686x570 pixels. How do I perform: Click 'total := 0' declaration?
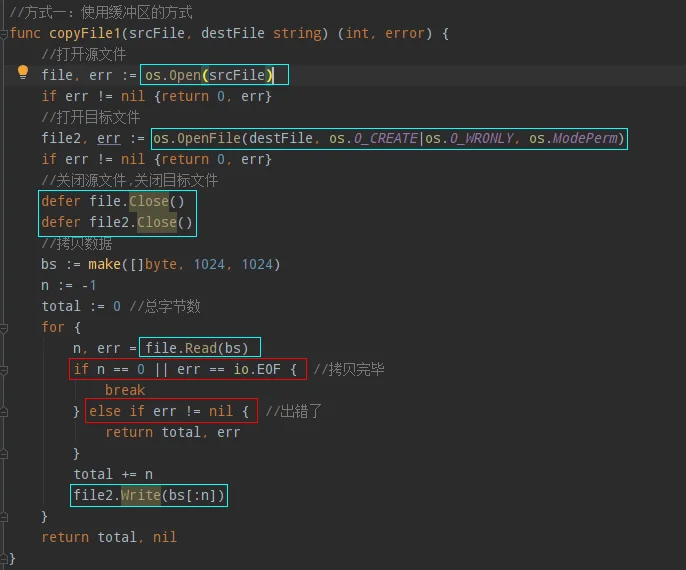pyautogui.click(x=81, y=306)
